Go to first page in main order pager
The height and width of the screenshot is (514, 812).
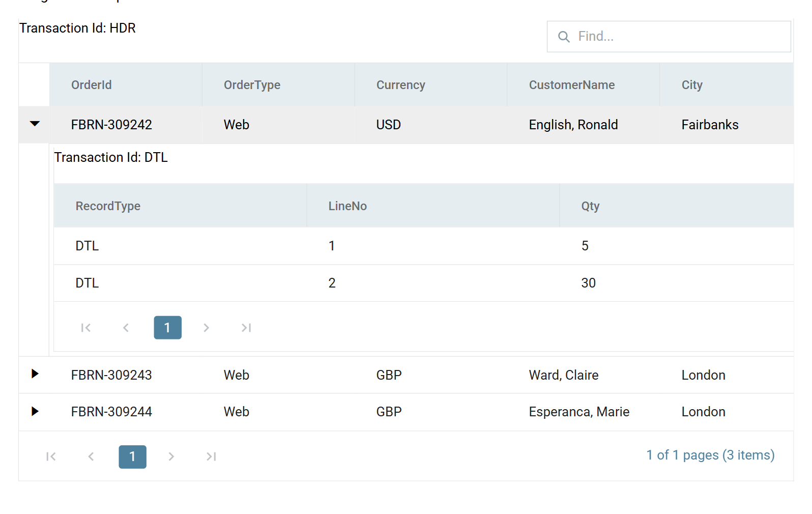(x=51, y=456)
